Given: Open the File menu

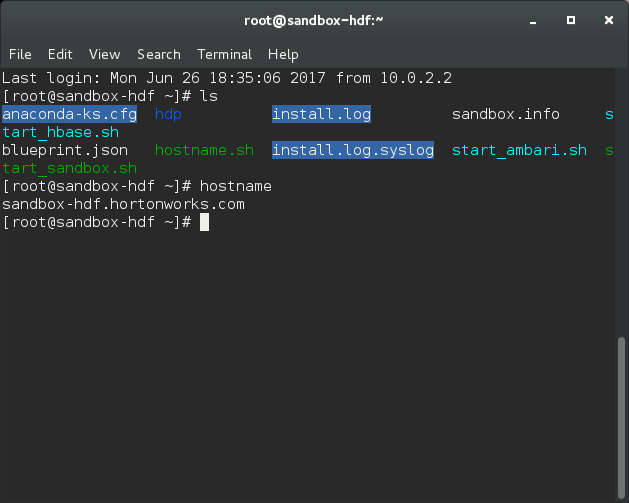Looking at the screenshot, I should click(20, 54).
